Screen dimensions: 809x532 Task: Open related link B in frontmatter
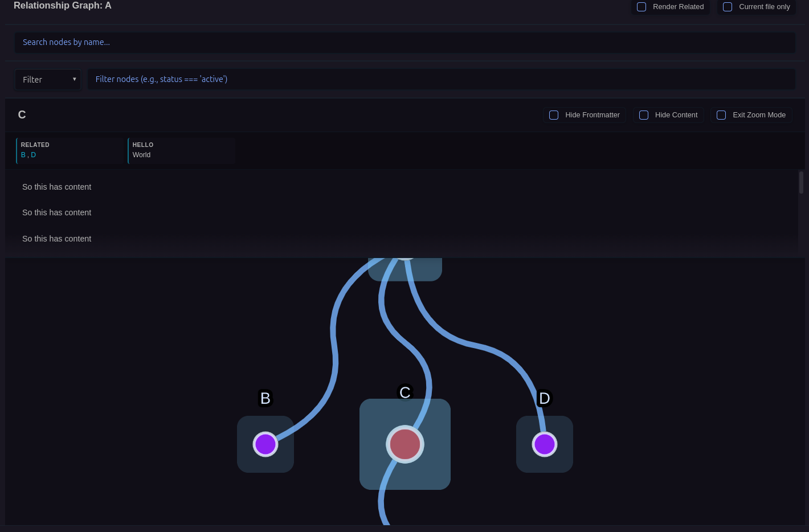[x=23, y=155]
